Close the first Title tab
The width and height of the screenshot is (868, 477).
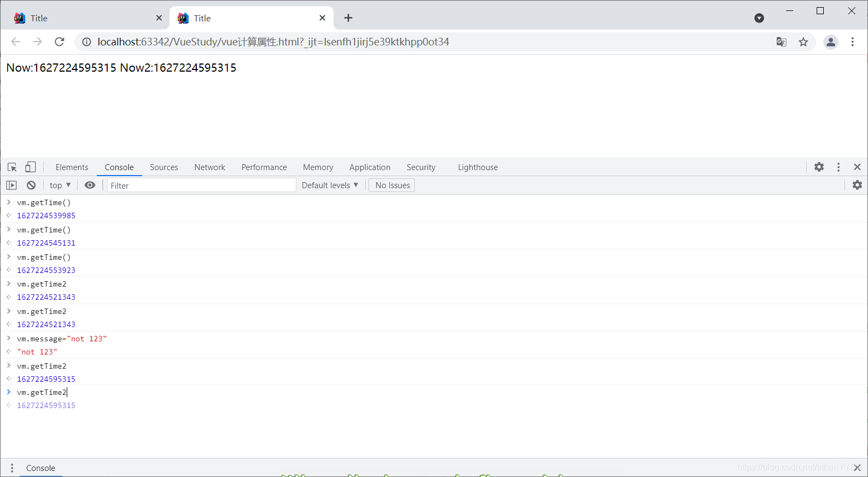point(159,18)
